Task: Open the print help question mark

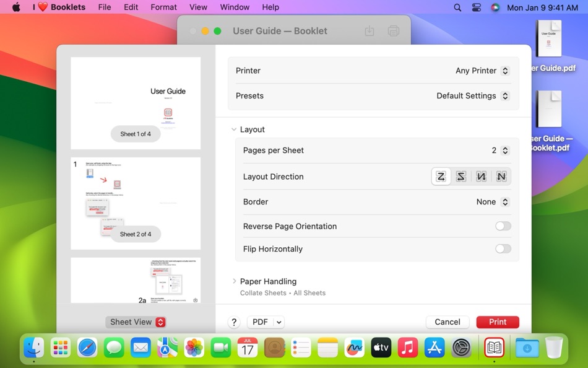Action: click(234, 322)
